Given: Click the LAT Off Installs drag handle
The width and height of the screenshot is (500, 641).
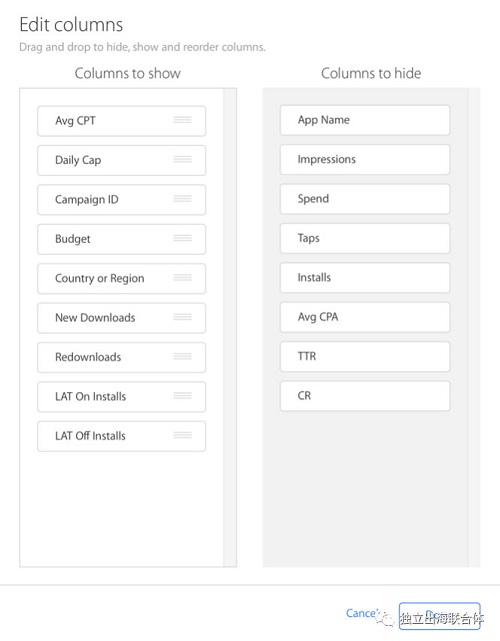Looking at the screenshot, I should pyautogui.click(x=182, y=435).
